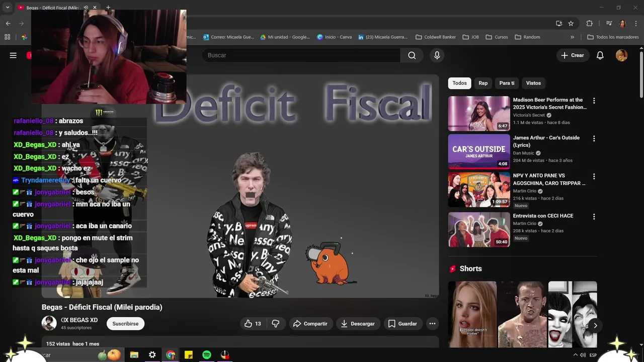Viewport: 644px width, 362px height.
Task: Click the YouTube Buscar search field
Action: coord(301,55)
